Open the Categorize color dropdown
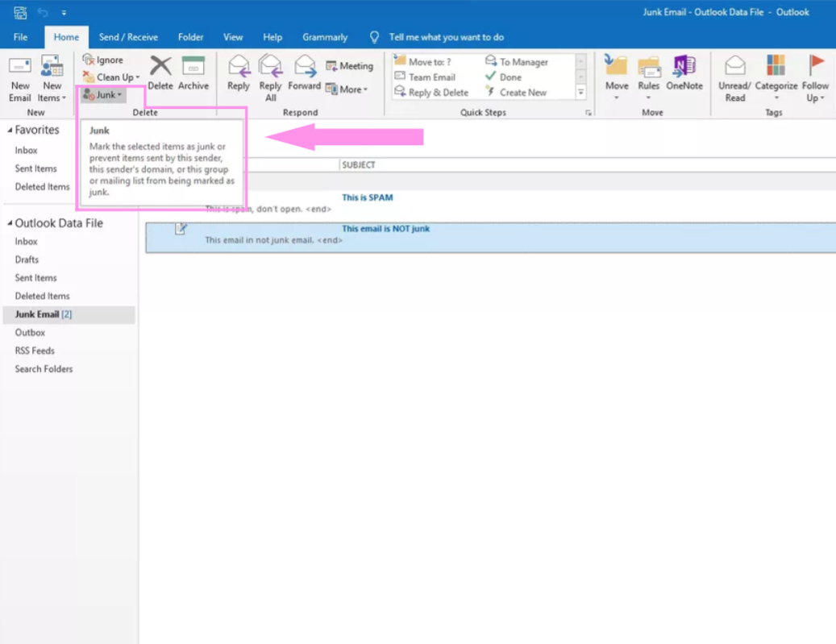The image size is (836, 644). pyautogui.click(x=776, y=67)
